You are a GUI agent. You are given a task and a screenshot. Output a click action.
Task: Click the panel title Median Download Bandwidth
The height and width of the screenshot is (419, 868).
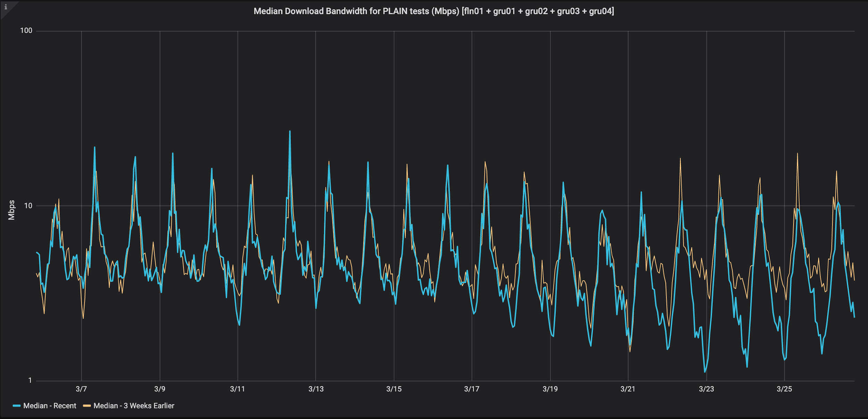[434, 11]
